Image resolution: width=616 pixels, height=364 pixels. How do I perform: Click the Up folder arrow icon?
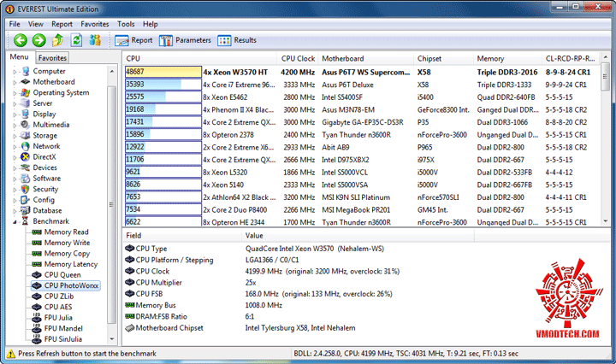click(58, 40)
